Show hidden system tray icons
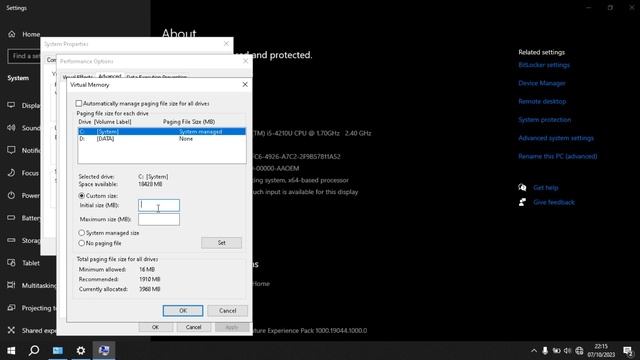Screen dimensions: 640x360 pos(533,351)
